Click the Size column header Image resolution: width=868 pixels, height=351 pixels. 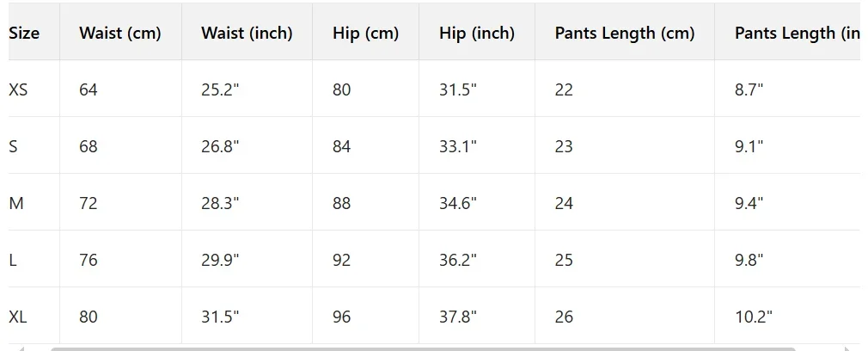coord(24,33)
